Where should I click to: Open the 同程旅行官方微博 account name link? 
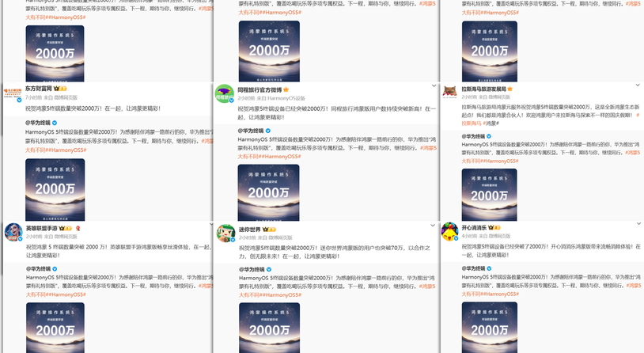(259, 89)
